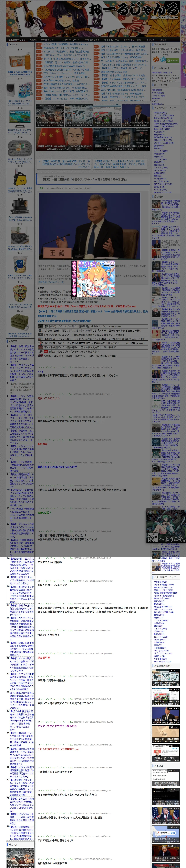The image size is (186, 868).
Task: Close the 美少女 game ad overlay
Action: tap(113, 298)
